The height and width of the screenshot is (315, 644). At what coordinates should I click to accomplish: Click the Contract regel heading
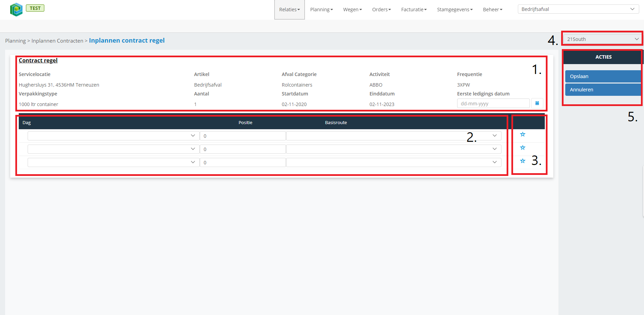[x=38, y=60]
